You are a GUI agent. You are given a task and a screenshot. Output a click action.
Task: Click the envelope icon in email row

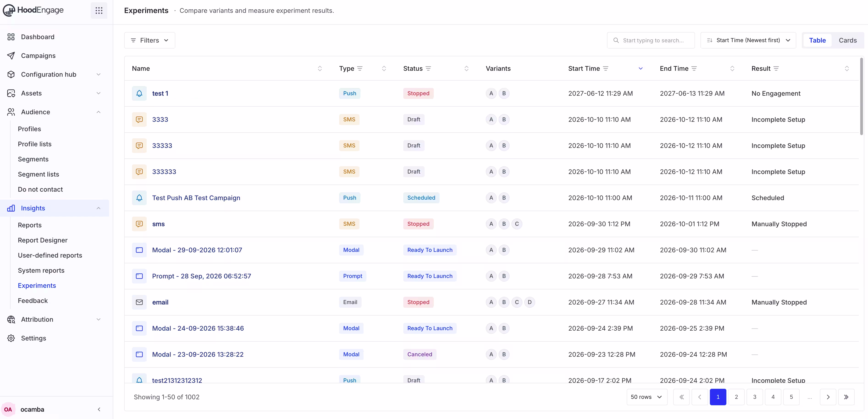click(139, 302)
